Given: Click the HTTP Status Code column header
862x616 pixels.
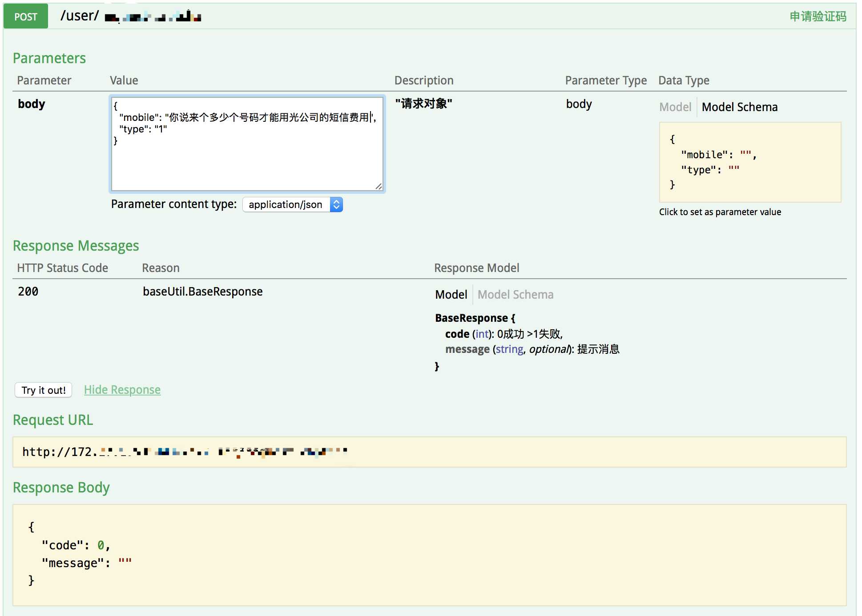Looking at the screenshot, I should [x=63, y=268].
